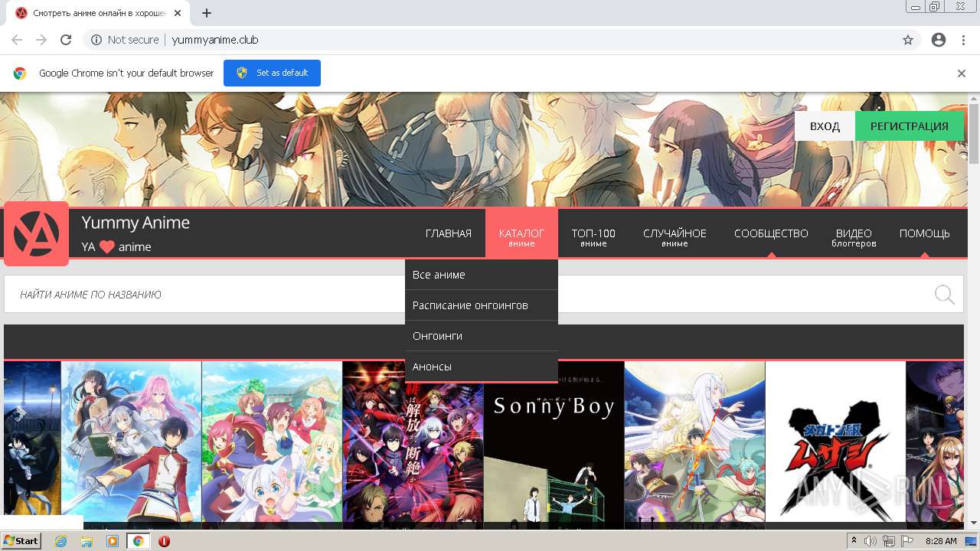Image resolution: width=980 pixels, height=551 pixels.
Task: Click network icon in system tray
Action: coord(889,541)
